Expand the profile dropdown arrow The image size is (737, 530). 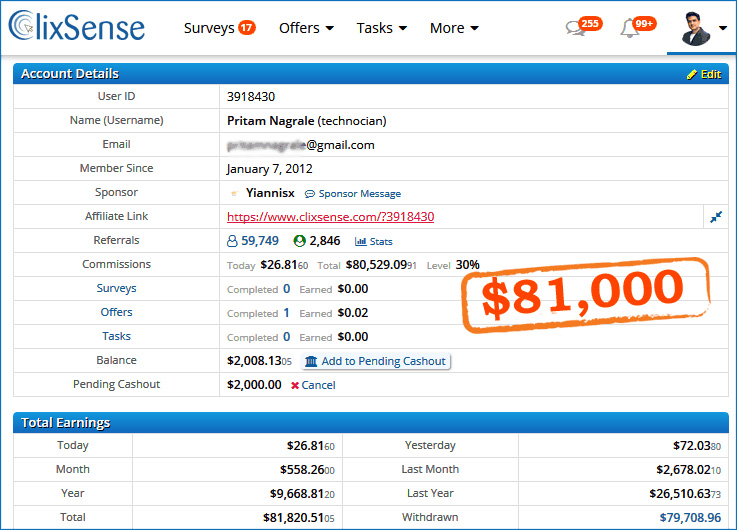[722, 28]
